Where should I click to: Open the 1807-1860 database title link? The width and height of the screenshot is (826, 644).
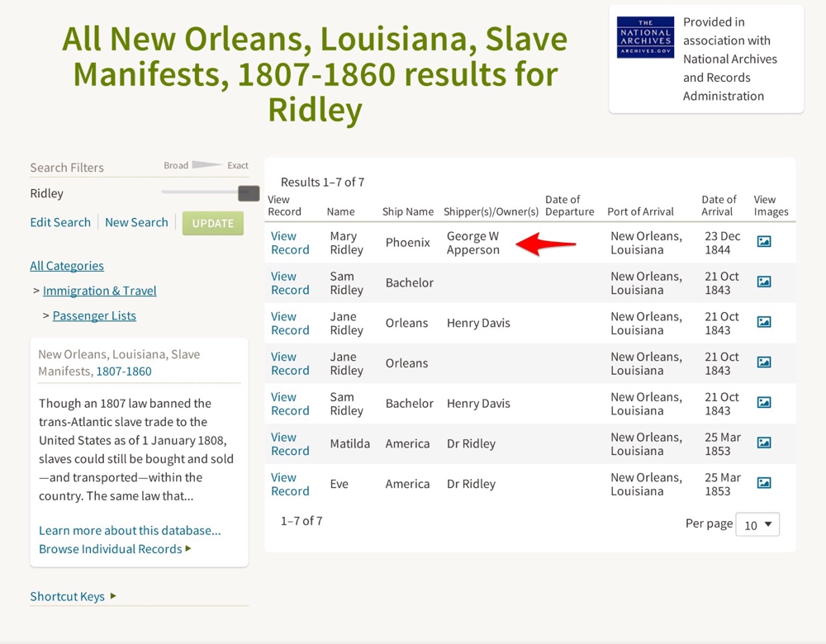124,371
